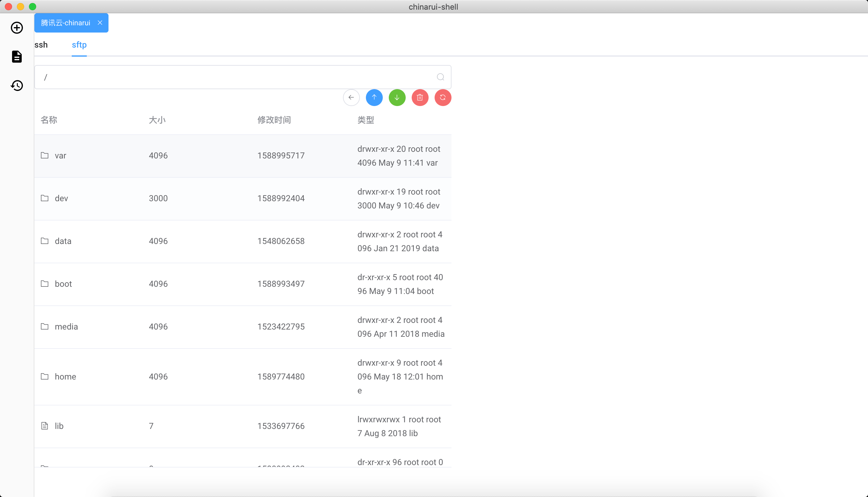Delete files using the trash icon
The width and height of the screenshot is (868, 497).
coord(420,98)
